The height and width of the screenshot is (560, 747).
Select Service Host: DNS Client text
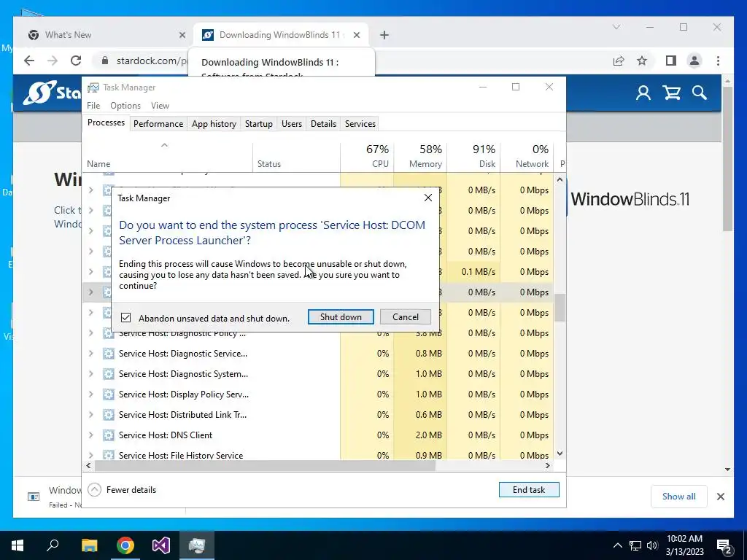coord(166,435)
